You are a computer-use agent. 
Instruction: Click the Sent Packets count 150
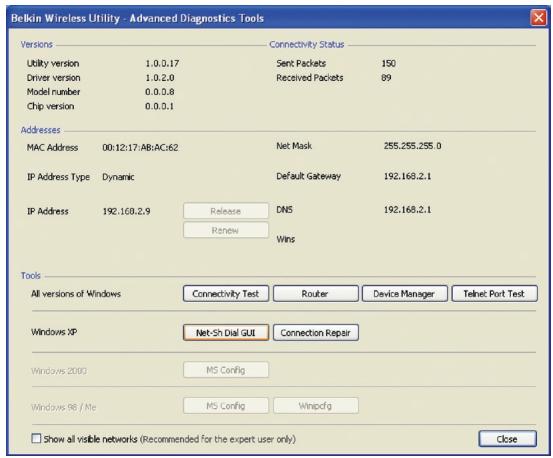[388, 63]
